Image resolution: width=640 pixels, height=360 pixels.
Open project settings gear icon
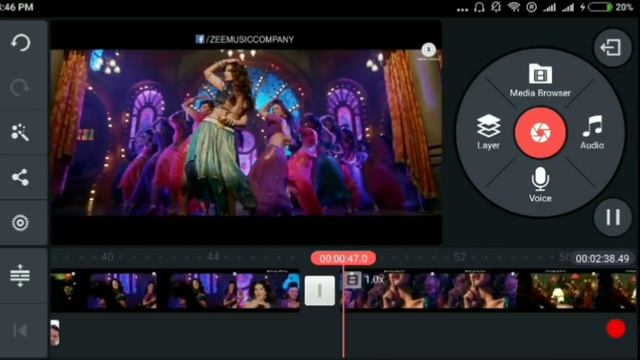(x=20, y=223)
